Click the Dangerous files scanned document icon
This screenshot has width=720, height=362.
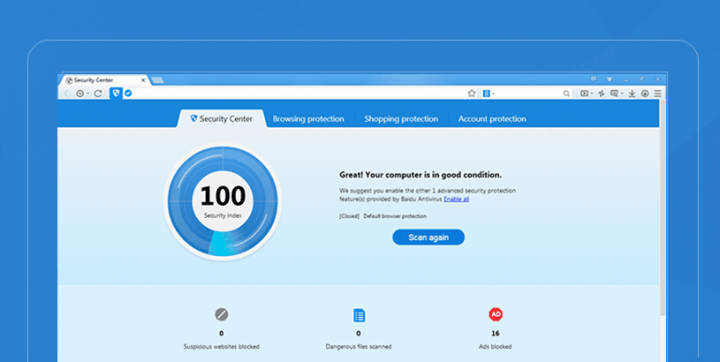(x=359, y=315)
